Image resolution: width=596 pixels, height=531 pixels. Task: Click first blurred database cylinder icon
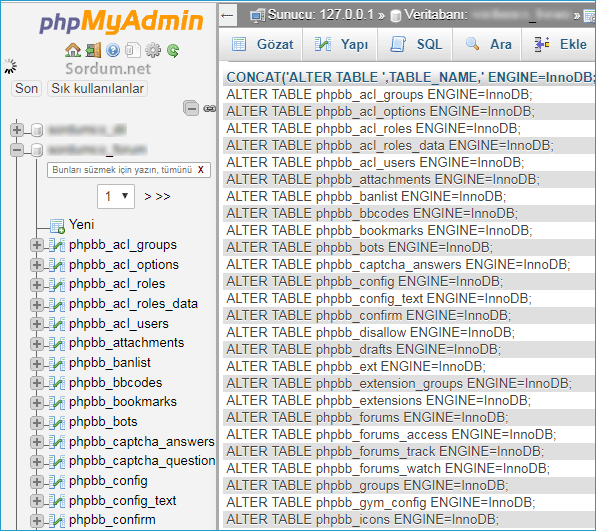[x=37, y=130]
